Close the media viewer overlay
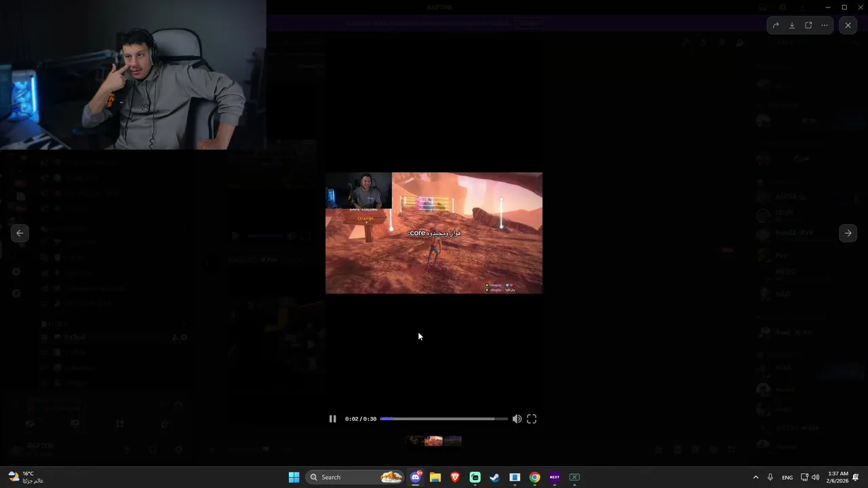 tap(848, 25)
